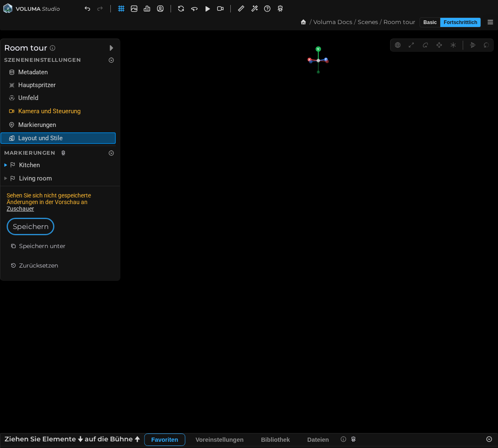Screen dimensions: 498x448
Task: Open Kamera und Steuerung settings
Action: (58, 111)
